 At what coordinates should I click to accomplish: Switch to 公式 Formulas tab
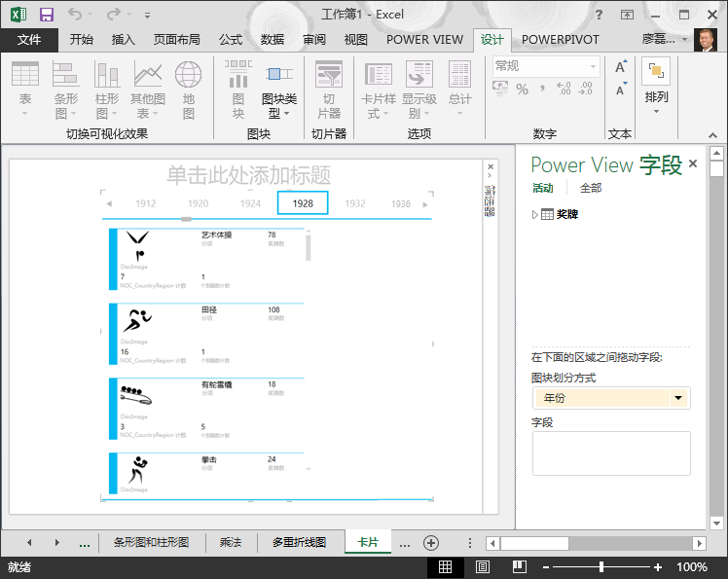pyautogui.click(x=231, y=40)
